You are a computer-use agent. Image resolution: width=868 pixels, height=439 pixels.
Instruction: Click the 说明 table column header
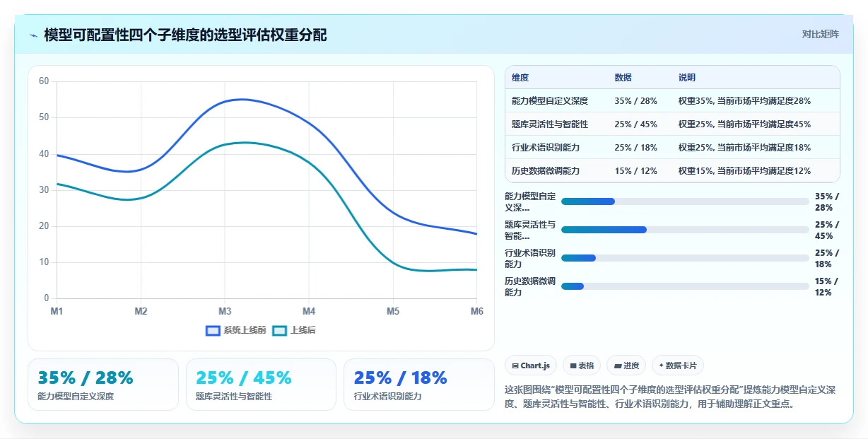coord(687,78)
